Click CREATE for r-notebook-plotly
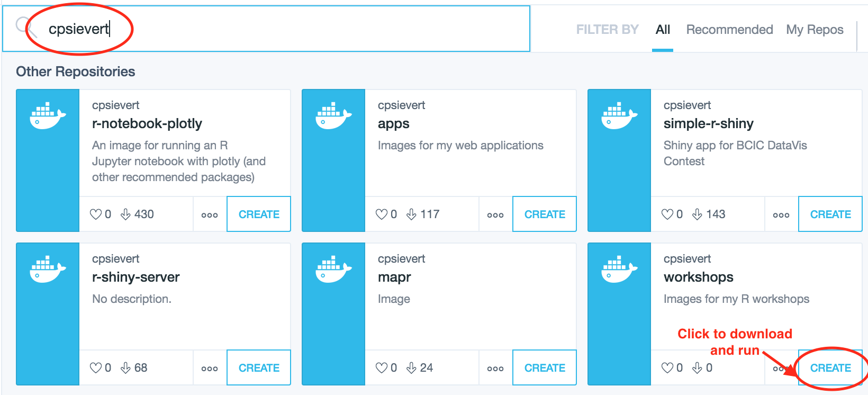 [259, 214]
